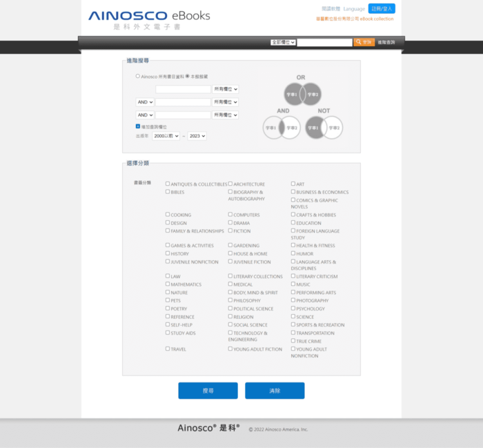Click the blue plus icon to add query field
Image resolution: width=483 pixels, height=448 pixels.
tap(138, 126)
